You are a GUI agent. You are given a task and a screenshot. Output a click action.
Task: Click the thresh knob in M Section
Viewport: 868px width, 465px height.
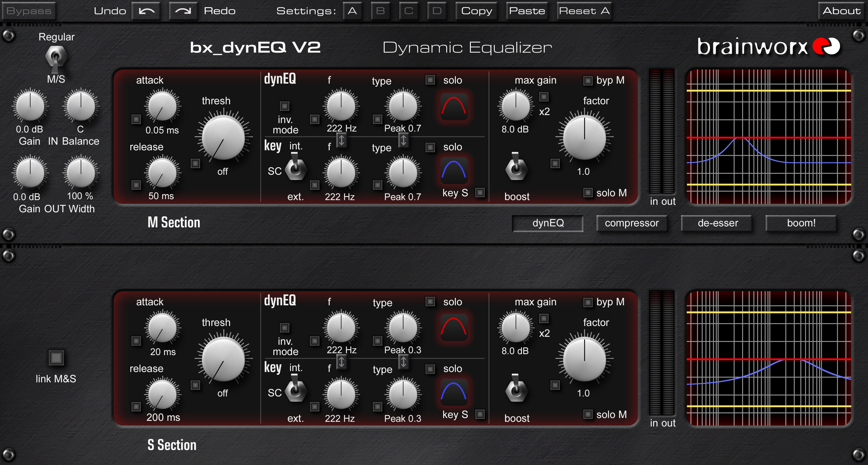(x=223, y=137)
